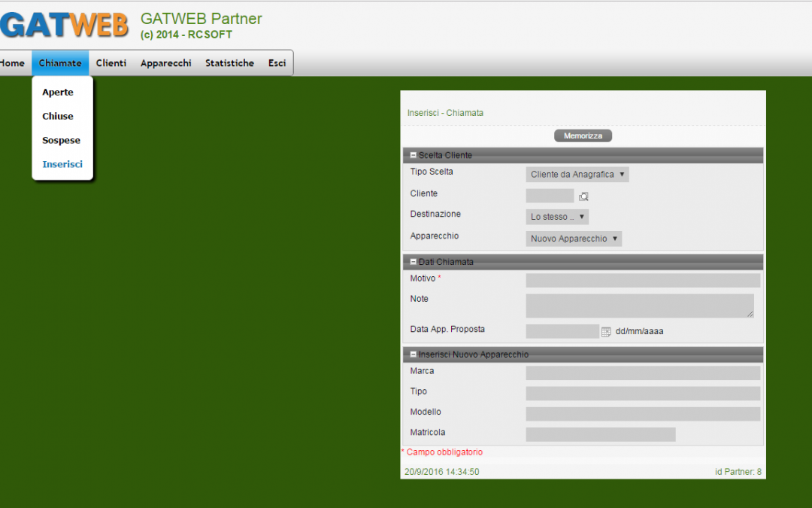Open the calendar date picker icon
The width and height of the screenshot is (812, 508).
[x=606, y=331]
